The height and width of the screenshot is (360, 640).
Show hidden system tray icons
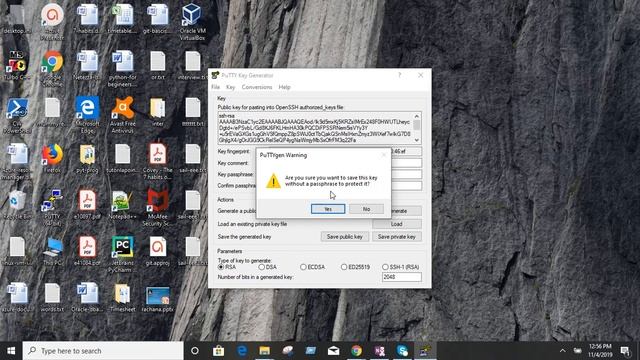click(x=562, y=351)
